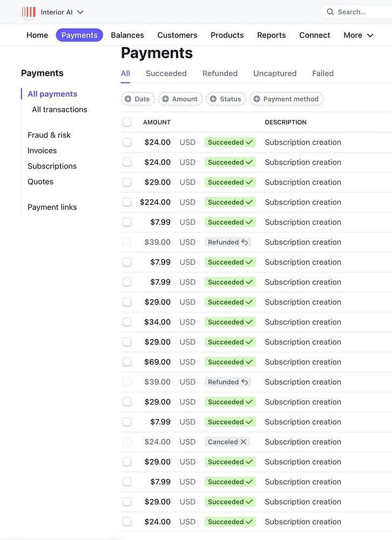
Task: Open the Balances menu item
Action: (127, 35)
